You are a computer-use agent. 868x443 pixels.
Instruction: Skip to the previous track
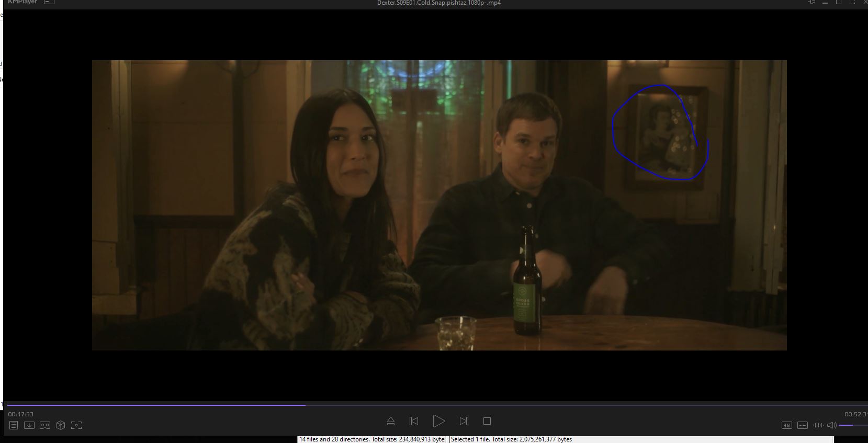(x=414, y=421)
